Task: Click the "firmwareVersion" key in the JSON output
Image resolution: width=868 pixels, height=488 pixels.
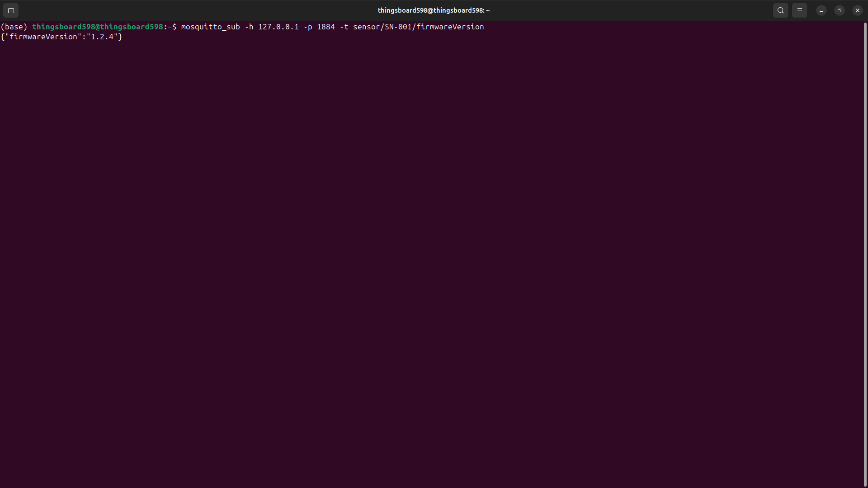Action: [x=43, y=37]
